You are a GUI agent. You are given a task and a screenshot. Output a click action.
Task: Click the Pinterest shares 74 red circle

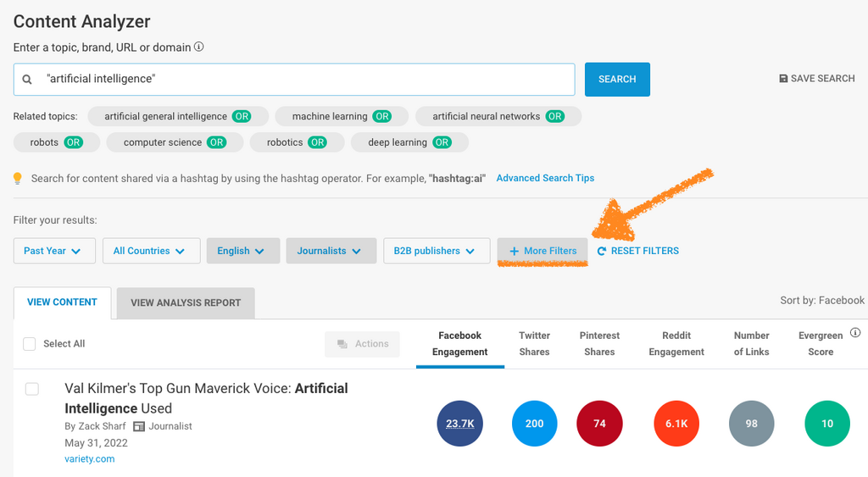(x=599, y=424)
